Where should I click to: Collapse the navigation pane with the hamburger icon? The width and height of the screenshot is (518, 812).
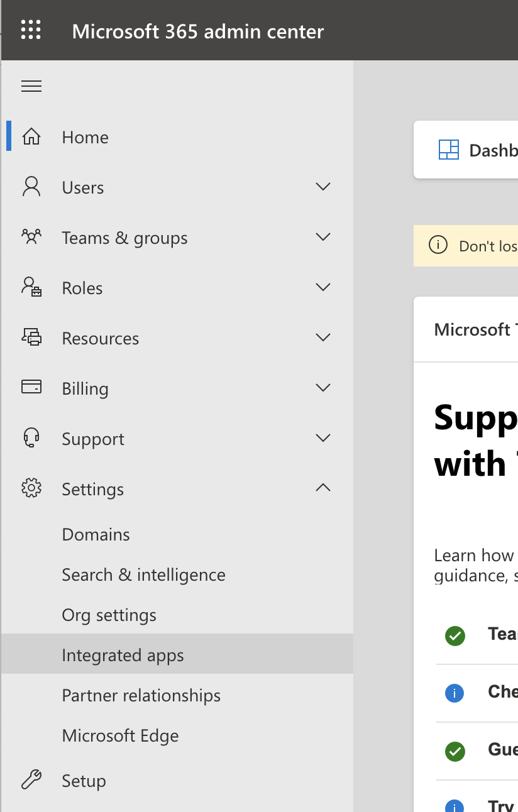pyautogui.click(x=31, y=86)
